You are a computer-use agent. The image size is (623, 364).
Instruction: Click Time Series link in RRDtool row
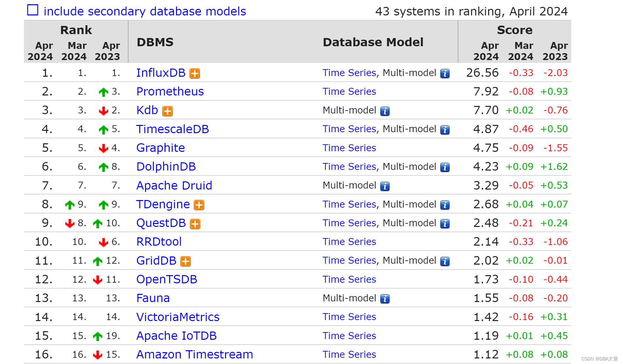[349, 242]
